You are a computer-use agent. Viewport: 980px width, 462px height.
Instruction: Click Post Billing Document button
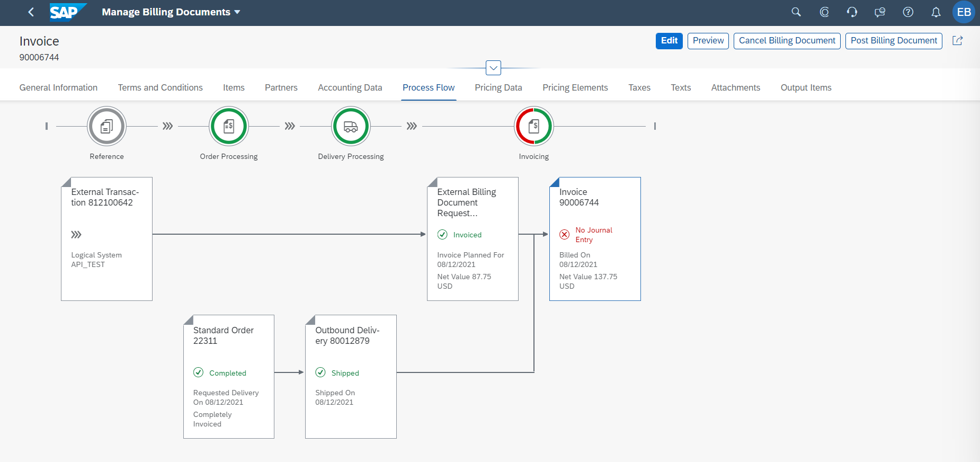893,41
